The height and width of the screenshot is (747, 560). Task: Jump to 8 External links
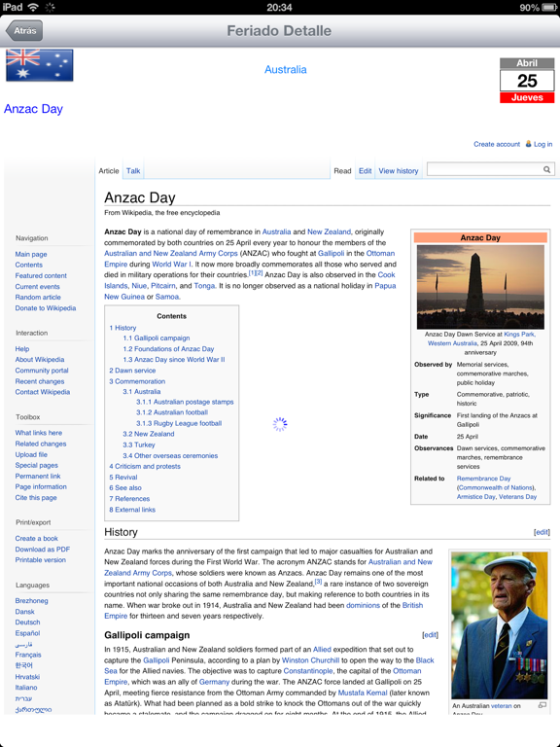[132, 510]
